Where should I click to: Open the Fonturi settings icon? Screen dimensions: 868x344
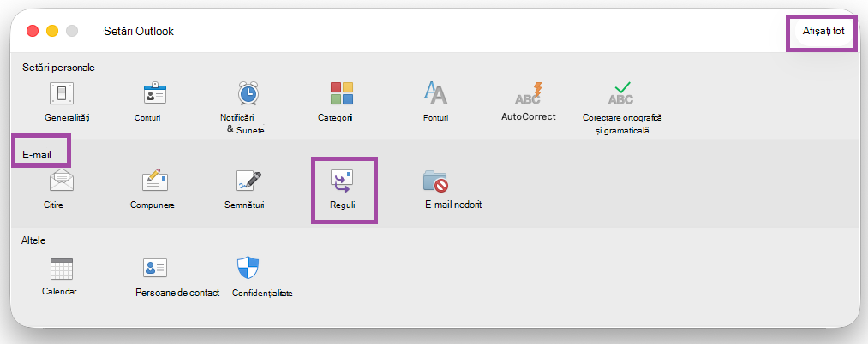pyautogui.click(x=435, y=93)
